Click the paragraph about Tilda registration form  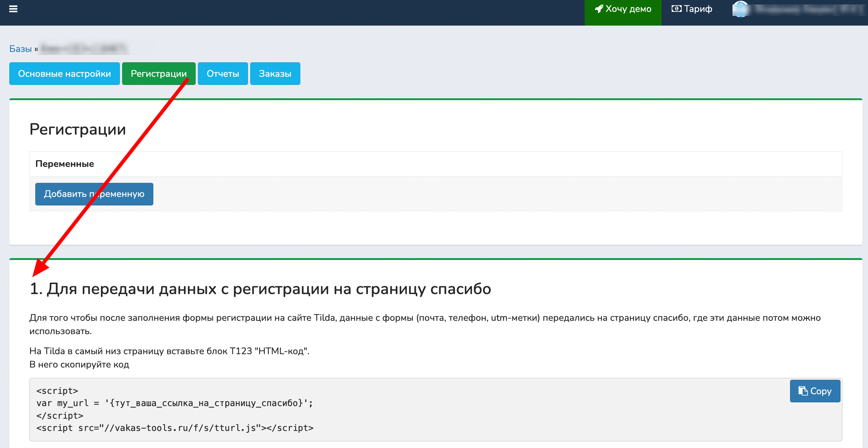425,325
